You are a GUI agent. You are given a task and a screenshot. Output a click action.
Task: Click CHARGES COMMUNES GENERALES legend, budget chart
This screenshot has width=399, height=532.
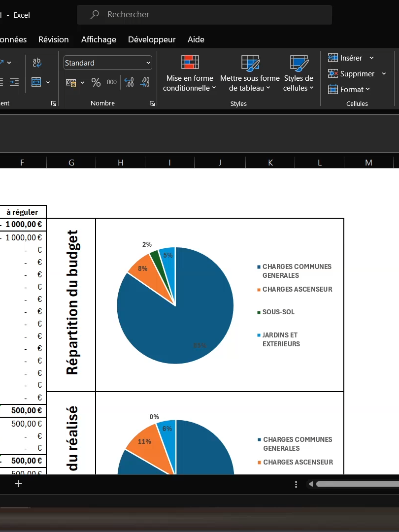(295, 271)
